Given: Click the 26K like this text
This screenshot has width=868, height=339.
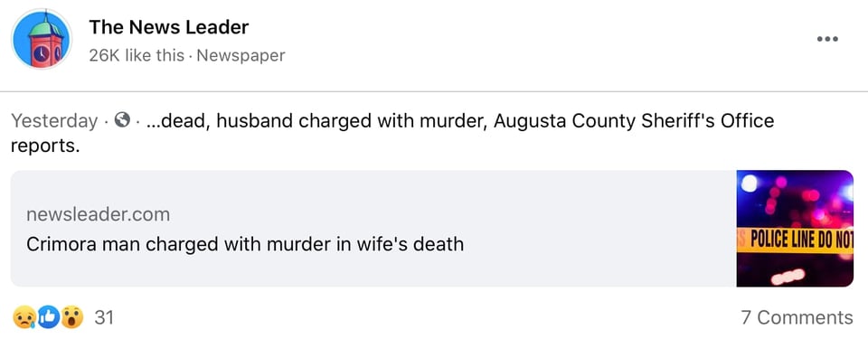Looking at the screenshot, I should pos(137,55).
